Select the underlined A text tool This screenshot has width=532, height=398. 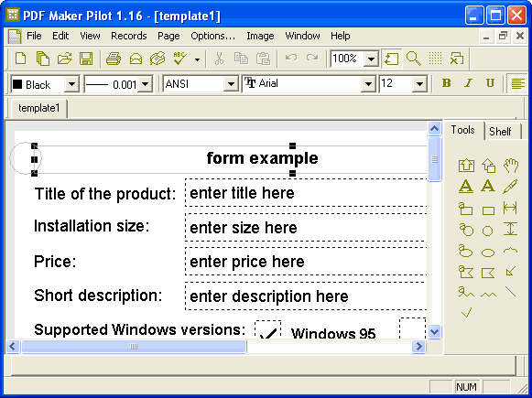point(466,186)
